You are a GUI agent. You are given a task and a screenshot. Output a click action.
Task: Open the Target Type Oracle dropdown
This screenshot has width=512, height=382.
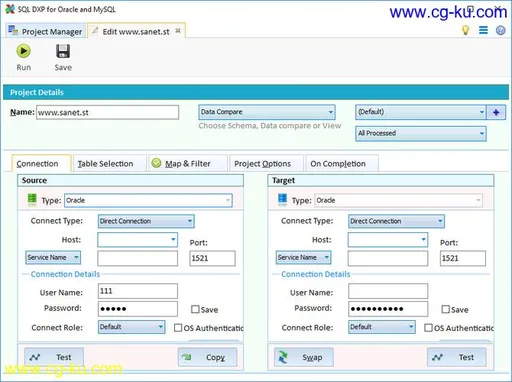pyautogui.click(x=398, y=200)
